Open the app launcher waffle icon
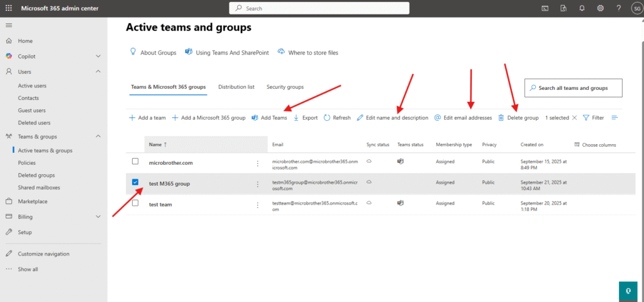 click(x=9, y=8)
